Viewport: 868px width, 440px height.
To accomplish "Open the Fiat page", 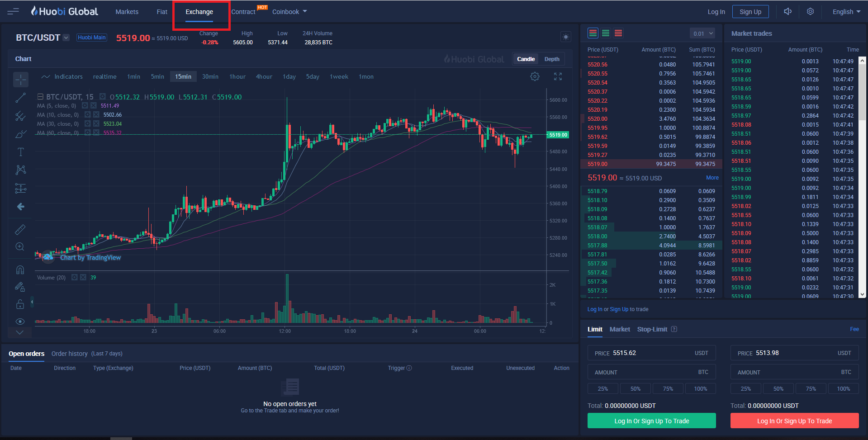I will click(x=162, y=12).
